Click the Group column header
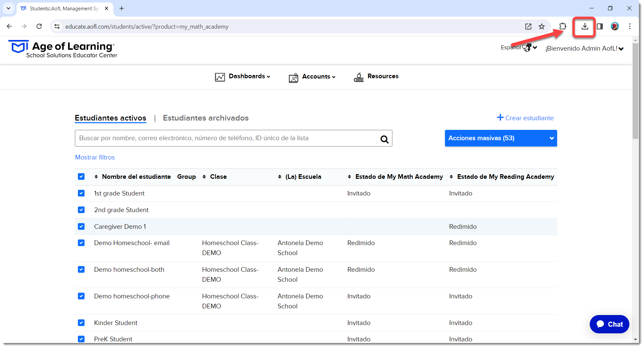Screen dimensions: 644x348 click(186, 177)
